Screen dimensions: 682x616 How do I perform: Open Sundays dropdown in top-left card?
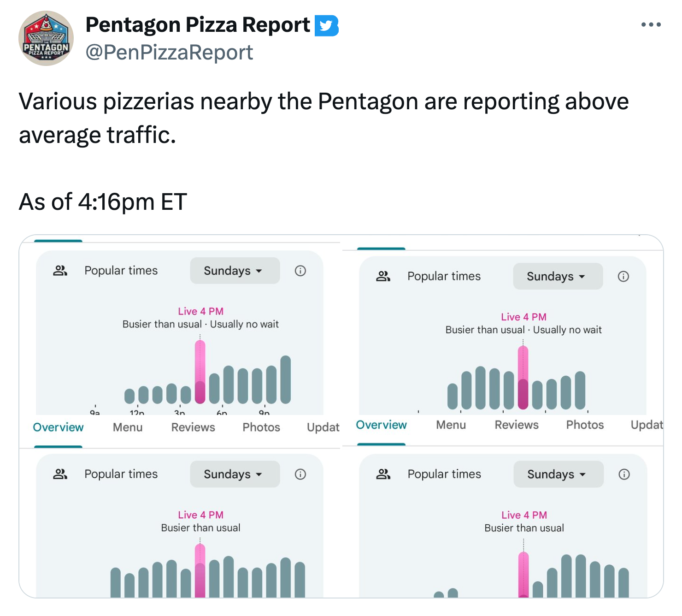click(235, 271)
